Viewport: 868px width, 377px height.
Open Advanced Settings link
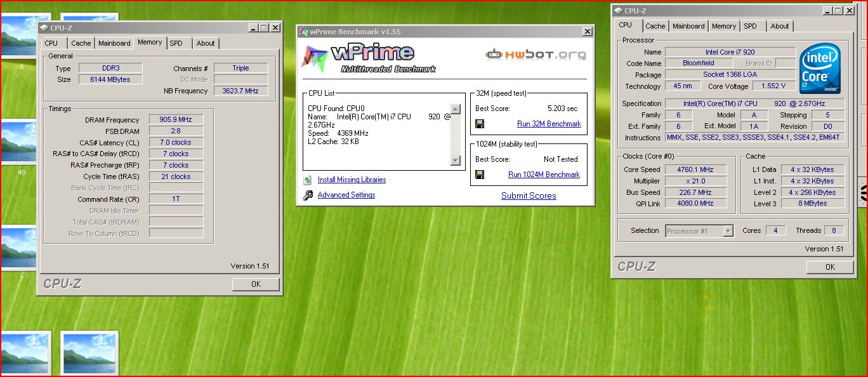point(346,195)
